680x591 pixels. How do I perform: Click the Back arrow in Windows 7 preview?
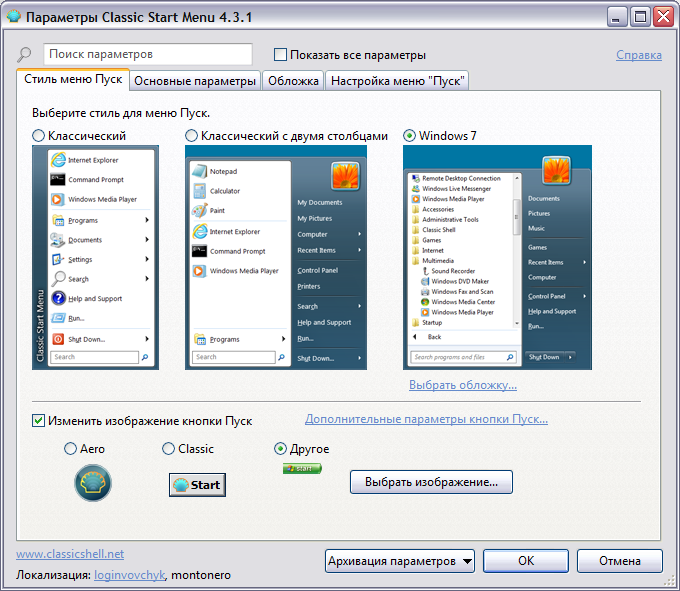415,337
